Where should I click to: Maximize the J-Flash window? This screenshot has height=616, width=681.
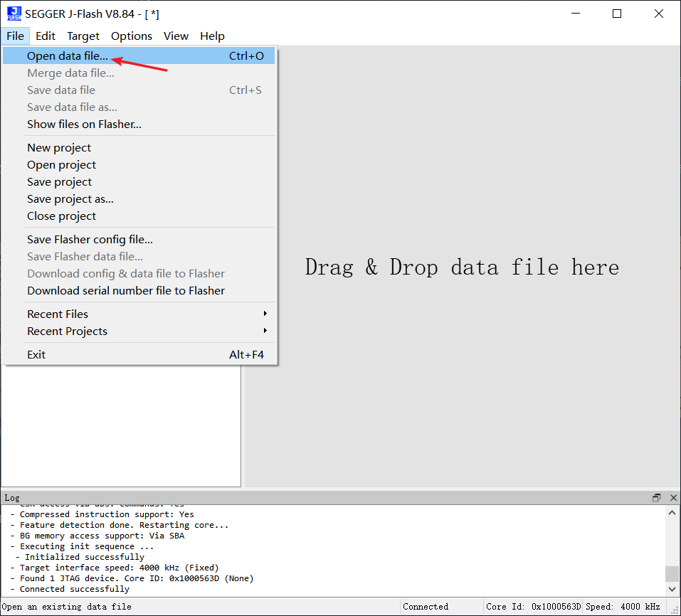(617, 14)
